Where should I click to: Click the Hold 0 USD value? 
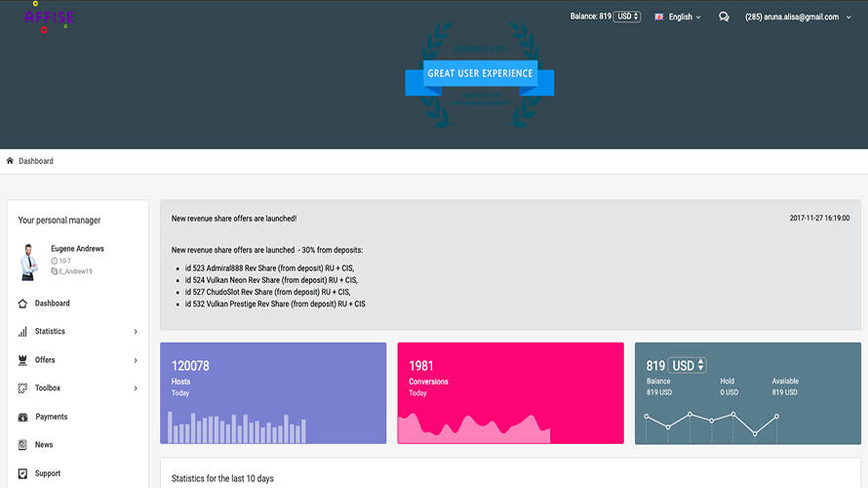[730, 392]
